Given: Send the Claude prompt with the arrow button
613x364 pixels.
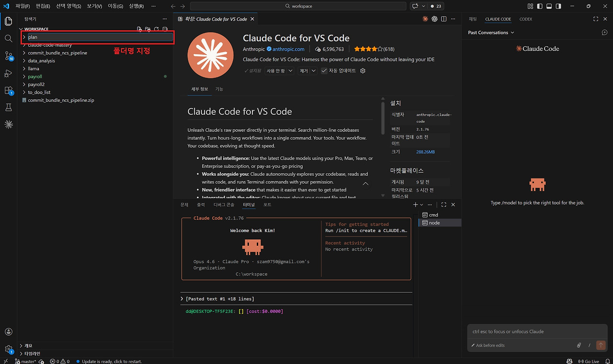Looking at the screenshot, I should (601, 345).
